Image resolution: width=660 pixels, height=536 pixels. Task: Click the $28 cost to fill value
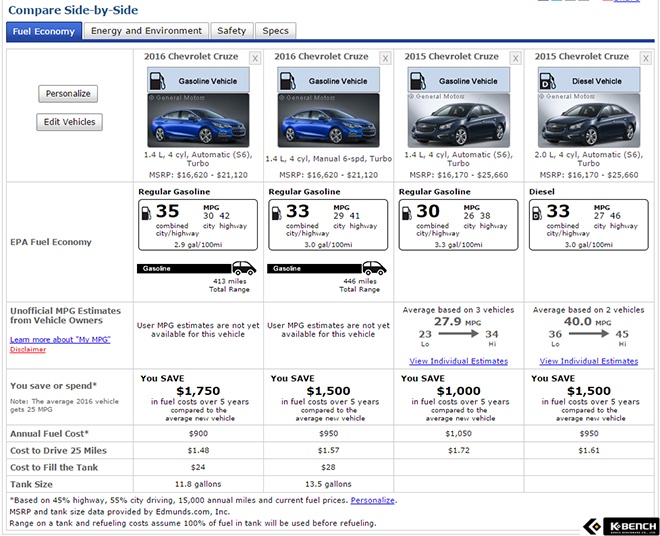[x=328, y=467]
